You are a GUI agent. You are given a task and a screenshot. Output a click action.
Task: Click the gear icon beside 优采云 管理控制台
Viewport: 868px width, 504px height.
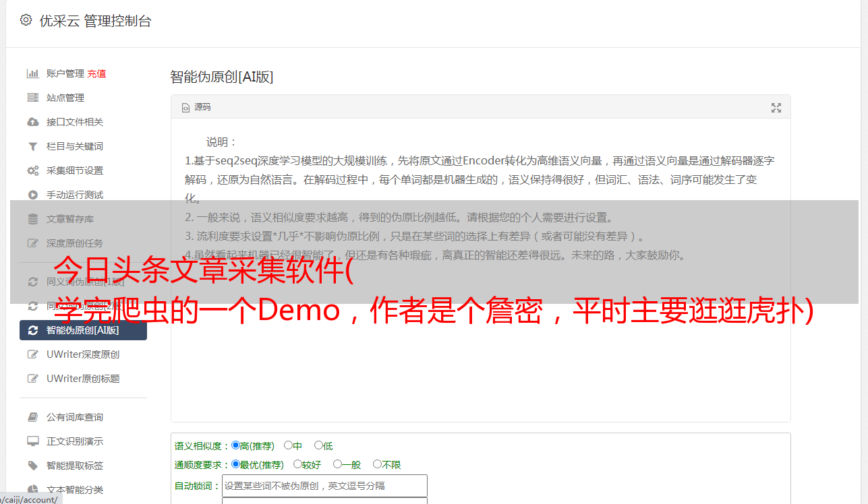point(26,20)
